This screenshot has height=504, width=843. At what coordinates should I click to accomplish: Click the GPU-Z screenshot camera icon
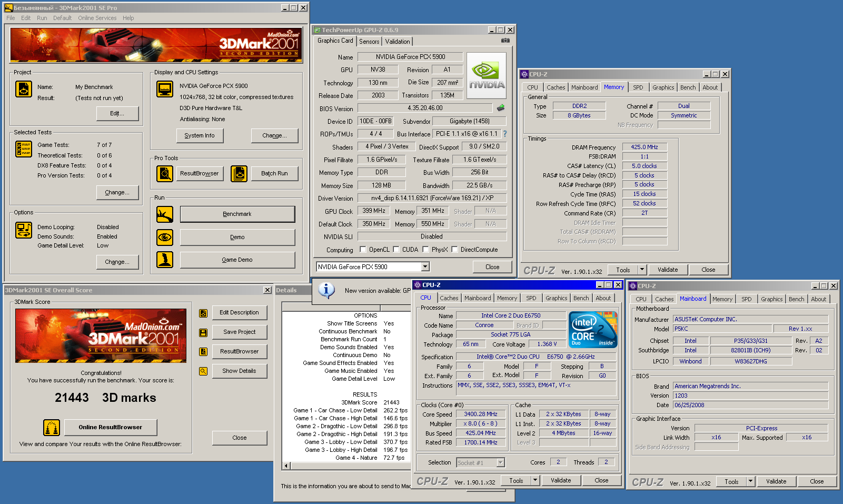(x=505, y=41)
